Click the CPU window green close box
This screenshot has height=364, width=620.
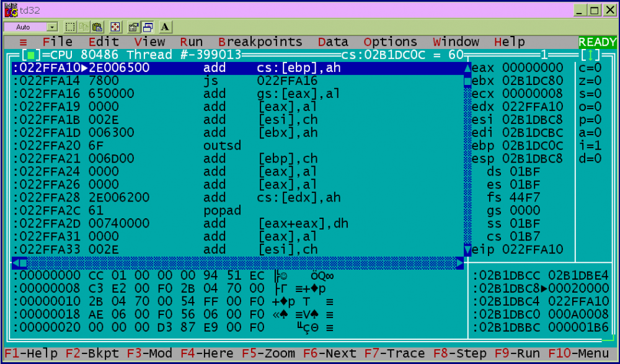(x=30, y=55)
